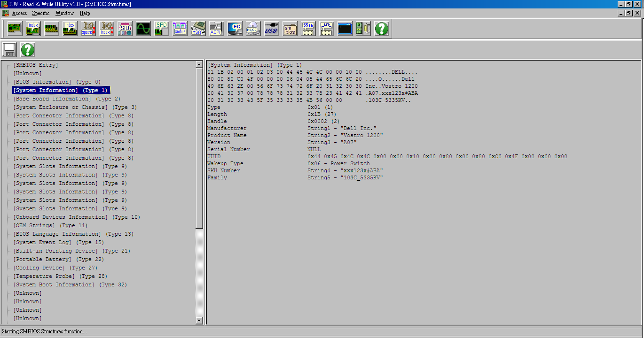The image size is (644, 338).
Task: Click the Version value String3 "A07"
Action: pyautogui.click(x=332, y=142)
